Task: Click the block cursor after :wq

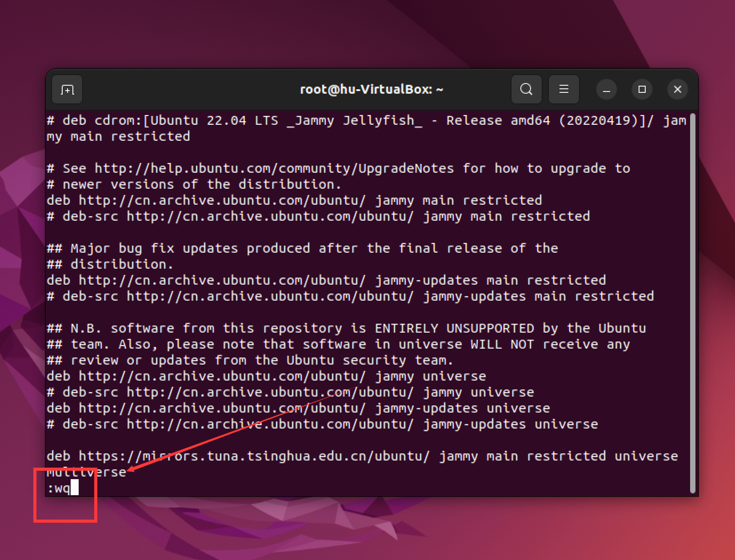Action: click(75, 488)
